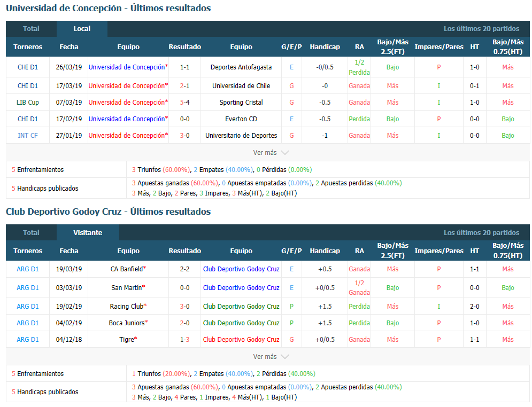Select Local tab for Universidad de Concepción
This screenshot has height=407, width=532.
(82, 29)
